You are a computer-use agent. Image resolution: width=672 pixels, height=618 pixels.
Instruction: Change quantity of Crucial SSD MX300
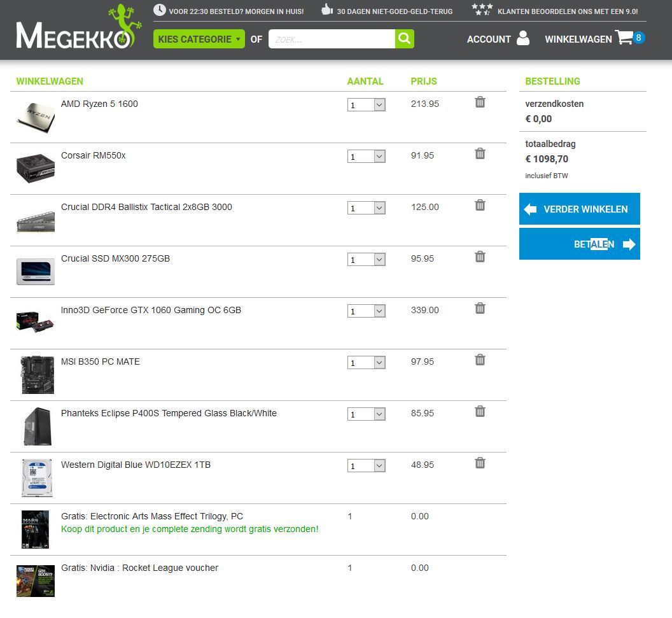coord(367,259)
